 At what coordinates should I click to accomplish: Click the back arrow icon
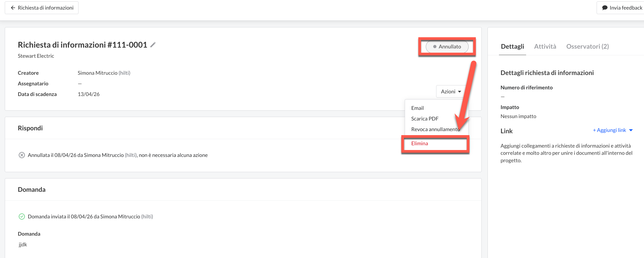point(13,8)
